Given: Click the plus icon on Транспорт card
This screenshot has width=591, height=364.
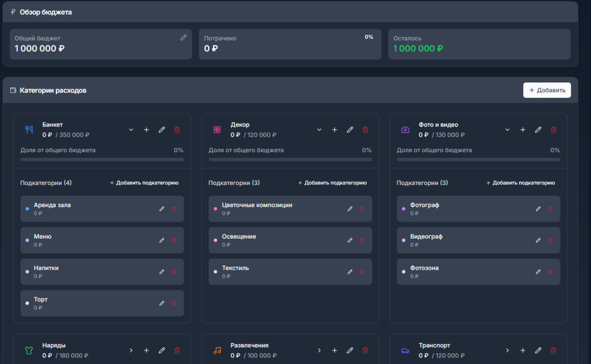Looking at the screenshot, I should [523, 350].
